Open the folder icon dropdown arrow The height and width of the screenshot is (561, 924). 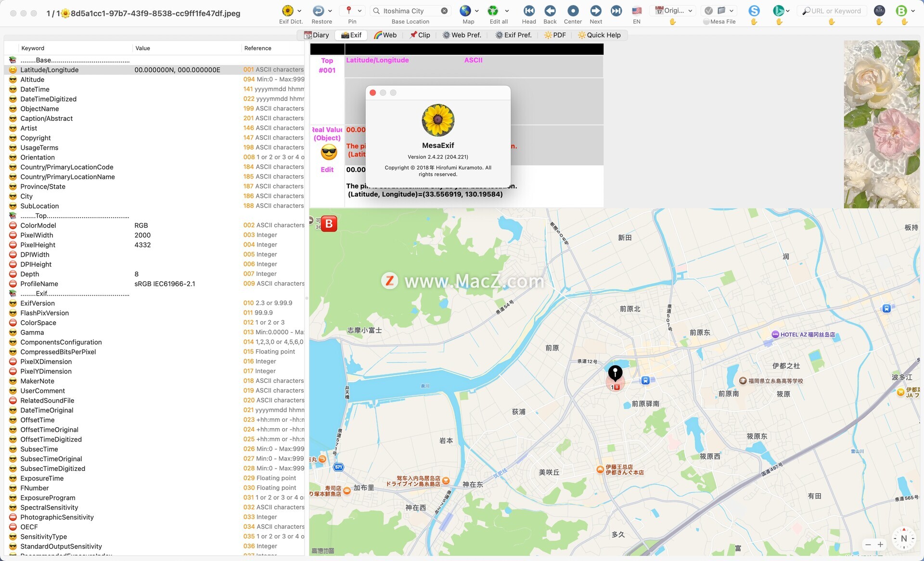tap(731, 11)
